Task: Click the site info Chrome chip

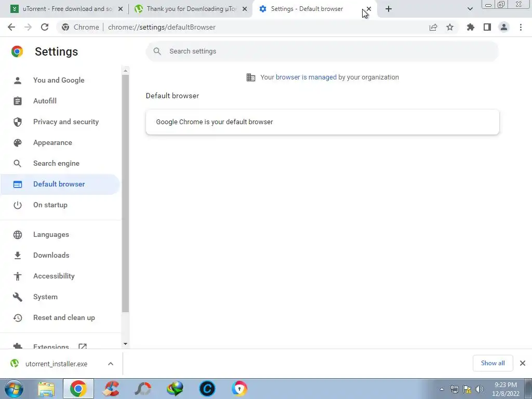Action: 81,27
